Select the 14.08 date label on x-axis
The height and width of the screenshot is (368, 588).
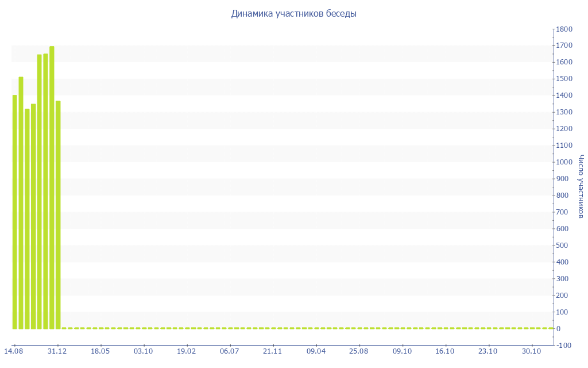tap(14, 351)
